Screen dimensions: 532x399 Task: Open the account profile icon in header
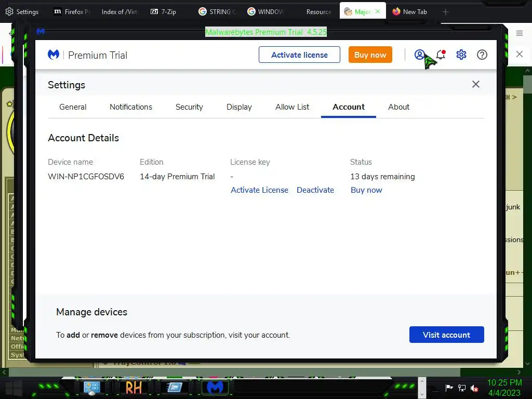419,55
